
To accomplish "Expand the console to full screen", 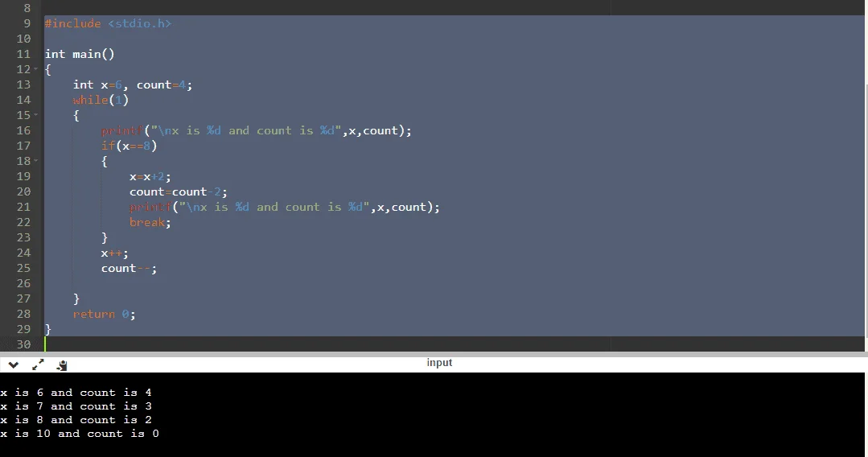I will [x=38, y=364].
